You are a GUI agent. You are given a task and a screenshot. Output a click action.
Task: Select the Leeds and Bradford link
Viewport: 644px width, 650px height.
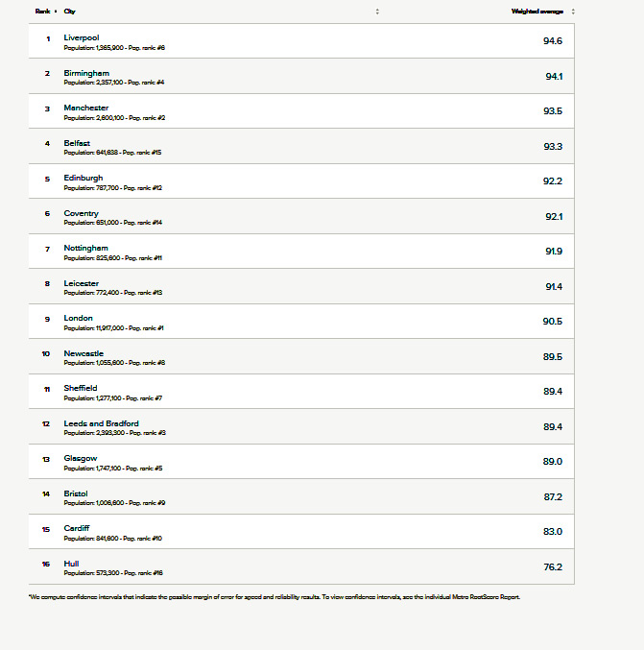click(x=101, y=423)
